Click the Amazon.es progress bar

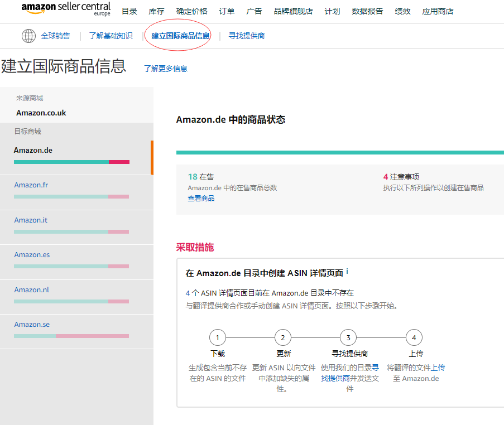(71, 266)
